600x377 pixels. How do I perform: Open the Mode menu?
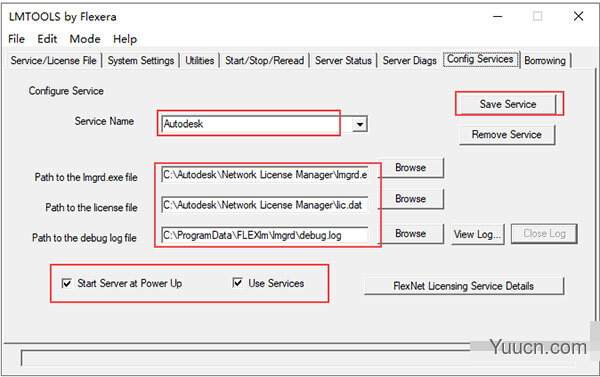pos(85,39)
